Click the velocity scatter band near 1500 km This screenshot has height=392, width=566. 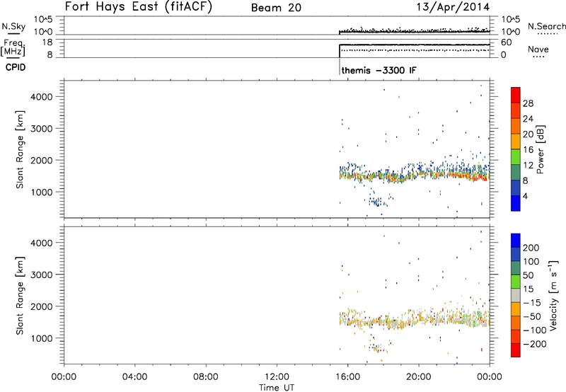[x=415, y=319]
